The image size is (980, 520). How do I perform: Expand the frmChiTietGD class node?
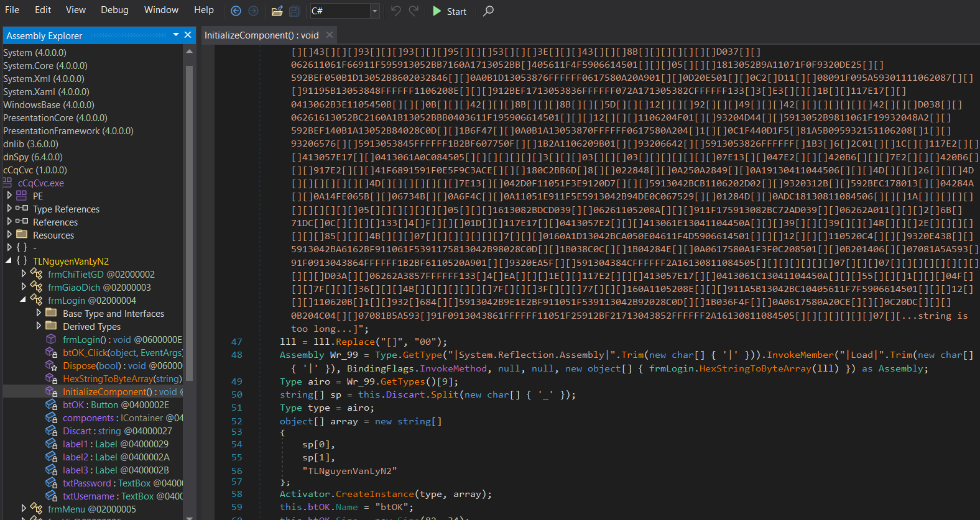pos(24,273)
